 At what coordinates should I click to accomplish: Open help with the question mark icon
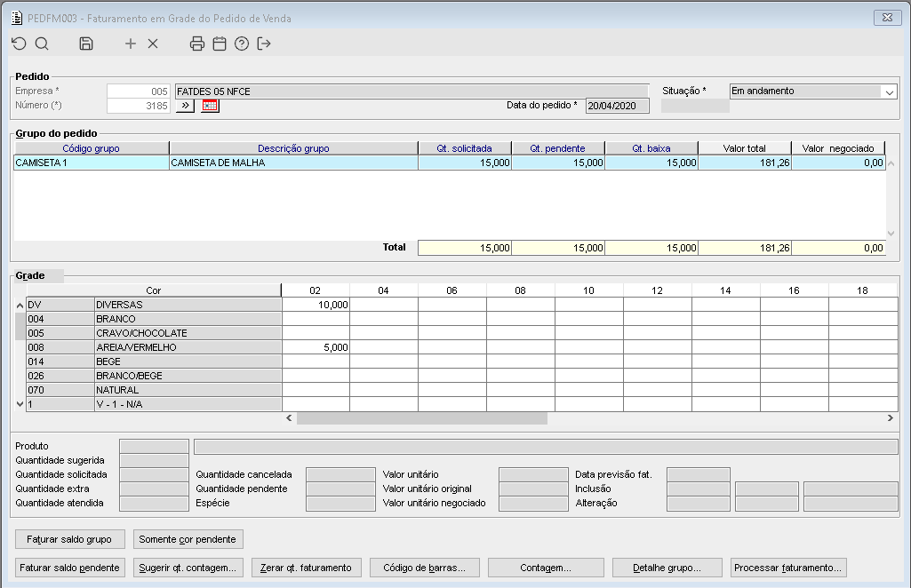coord(242,44)
